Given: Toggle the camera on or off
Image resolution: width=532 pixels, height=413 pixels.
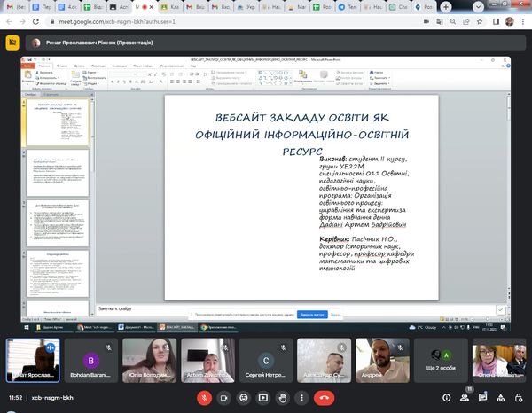Looking at the screenshot, I should coord(223,398).
